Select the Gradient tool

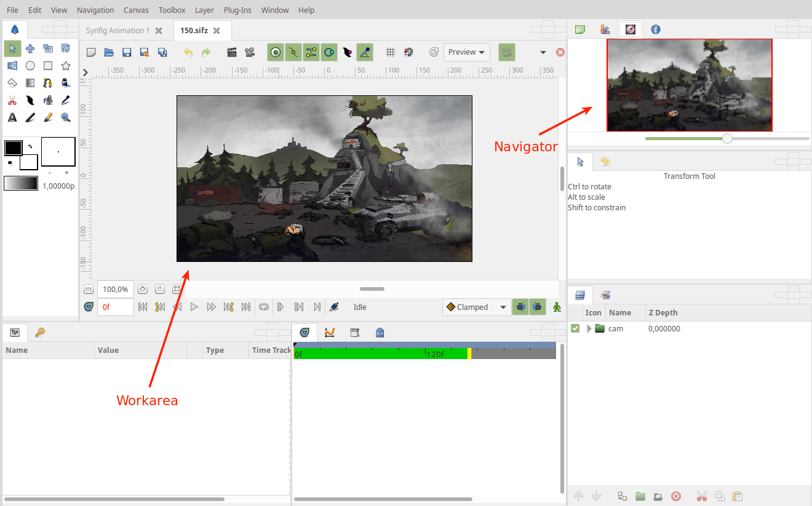pyautogui.click(x=30, y=82)
